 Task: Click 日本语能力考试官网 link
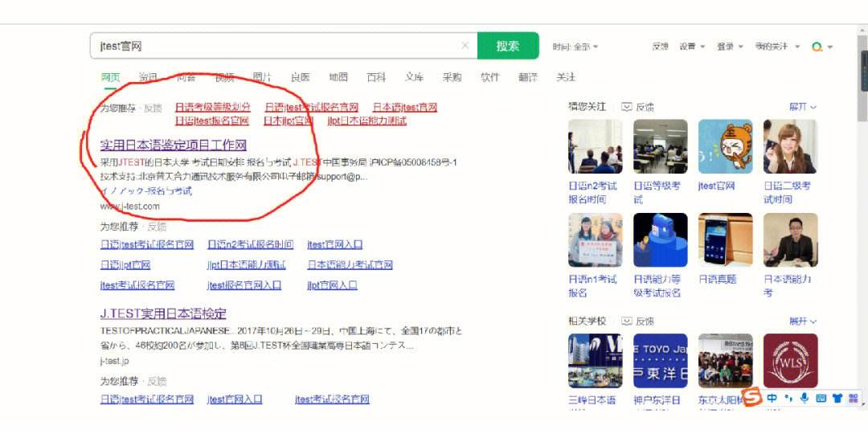pos(350,265)
